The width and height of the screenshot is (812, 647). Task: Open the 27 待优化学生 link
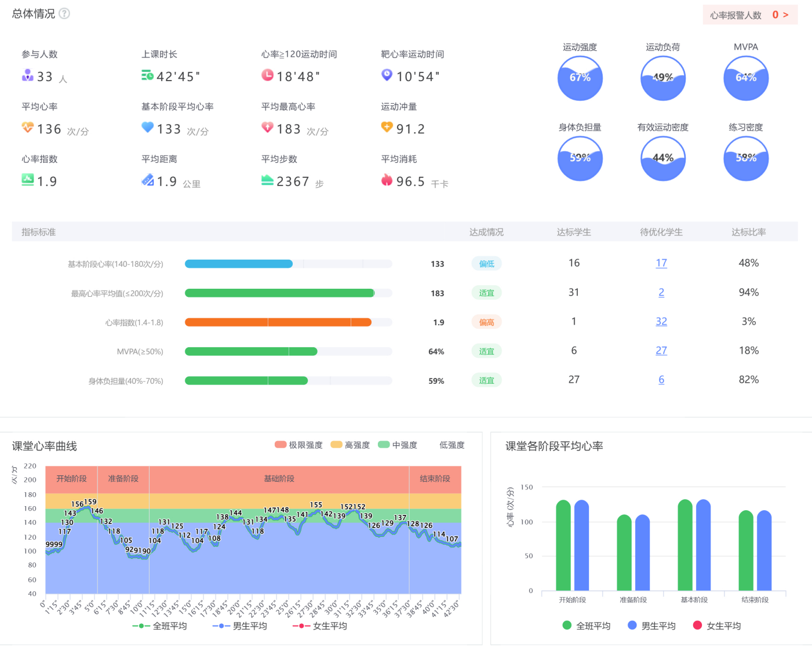click(x=661, y=351)
